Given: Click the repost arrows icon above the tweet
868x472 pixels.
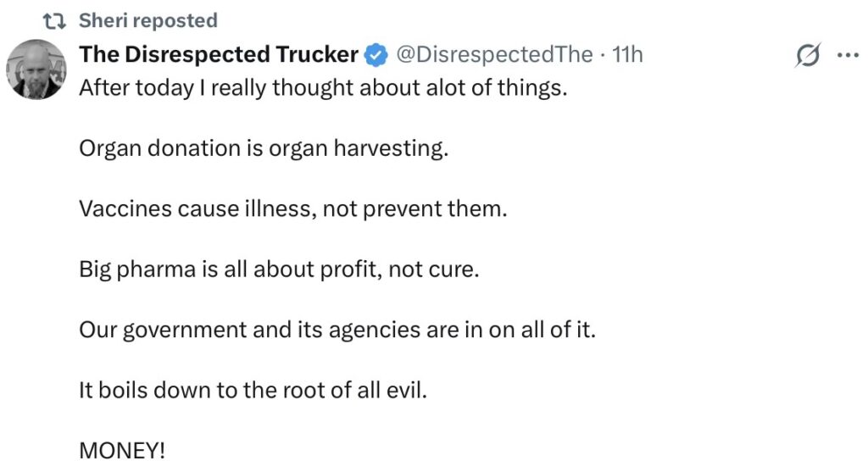Looking at the screenshot, I should pos(57,20).
